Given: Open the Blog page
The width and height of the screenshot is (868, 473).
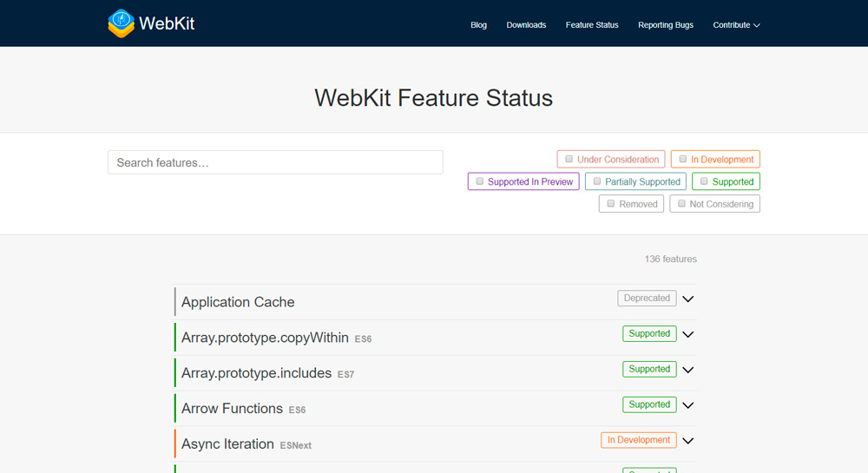Looking at the screenshot, I should pos(478,25).
